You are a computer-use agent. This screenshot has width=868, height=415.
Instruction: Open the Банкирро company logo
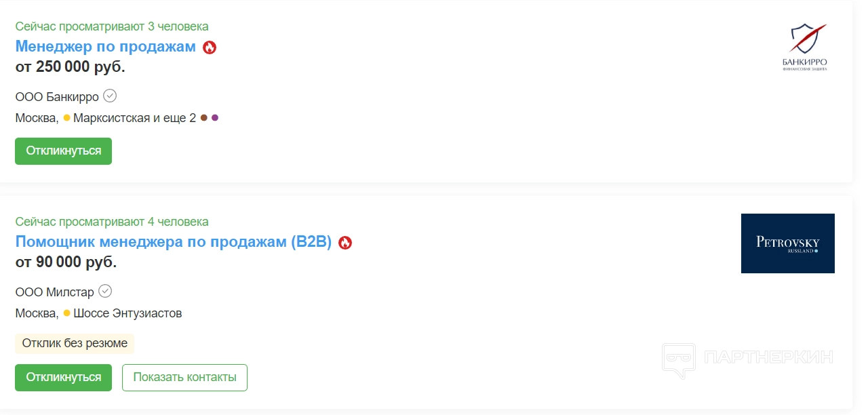click(x=804, y=46)
